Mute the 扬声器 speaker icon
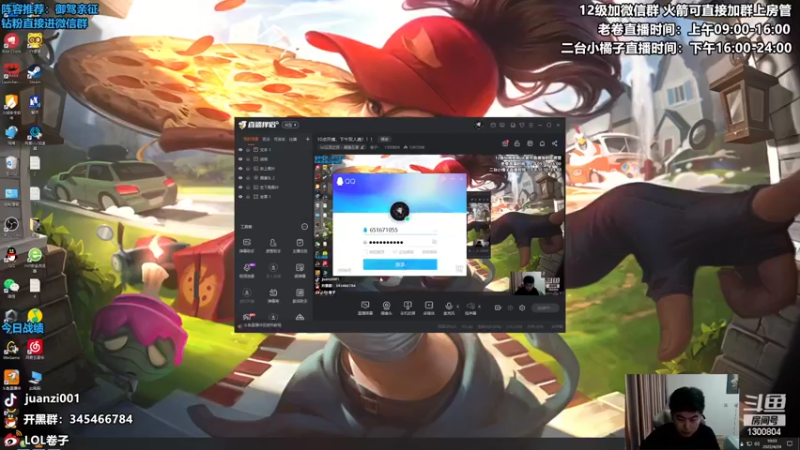Screen dimensions: 800x450 pyautogui.click(x=470, y=306)
